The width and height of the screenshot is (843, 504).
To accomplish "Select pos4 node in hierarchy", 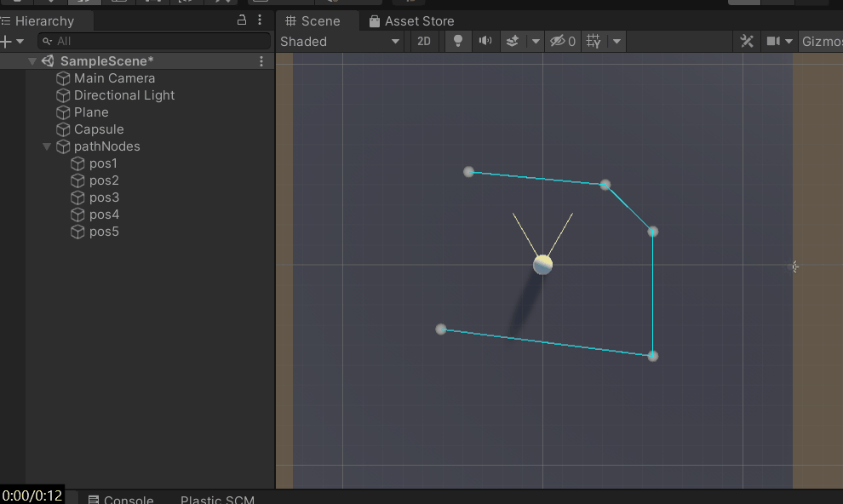I will 104,215.
